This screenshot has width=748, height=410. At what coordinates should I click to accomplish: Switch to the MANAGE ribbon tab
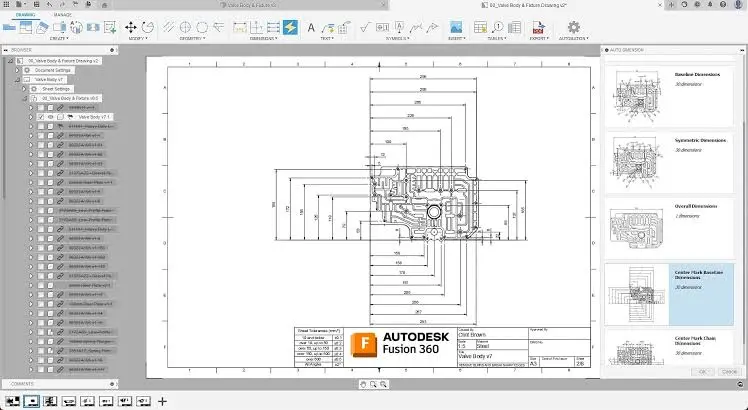[62, 15]
